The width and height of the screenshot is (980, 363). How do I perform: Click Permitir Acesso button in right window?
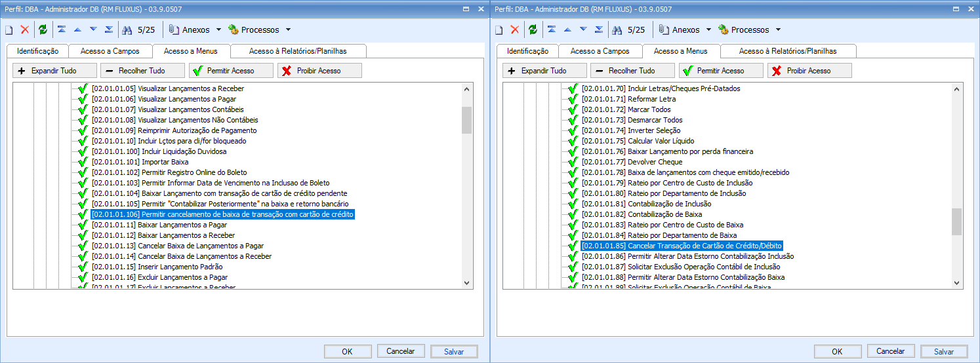[x=721, y=71]
